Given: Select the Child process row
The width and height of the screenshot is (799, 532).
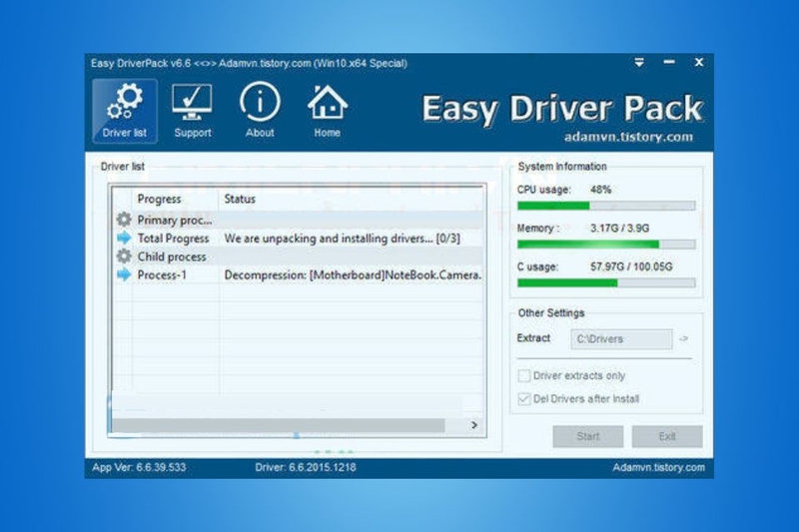Looking at the screenshot, I should point(298,257).
